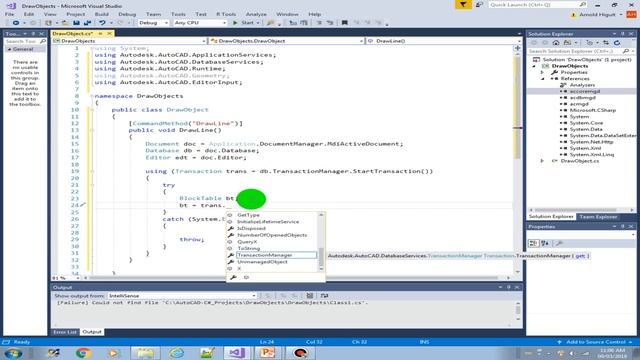
Task: Click the Search Toolbox field
Action: coord(24,41)
